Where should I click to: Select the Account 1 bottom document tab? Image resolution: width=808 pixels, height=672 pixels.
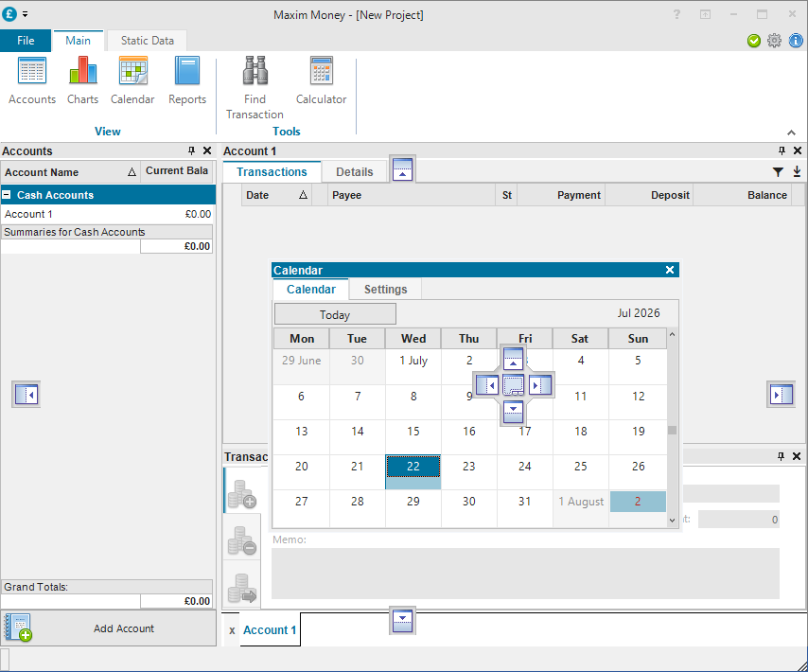270,629
